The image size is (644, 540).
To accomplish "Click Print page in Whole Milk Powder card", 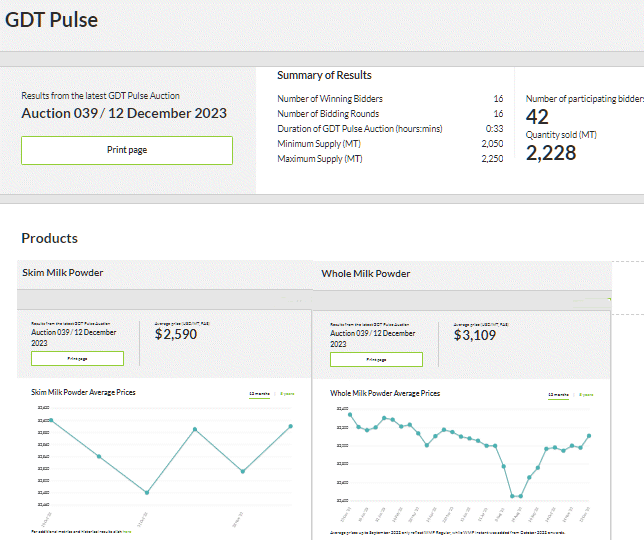I will (x=376, y=359).
